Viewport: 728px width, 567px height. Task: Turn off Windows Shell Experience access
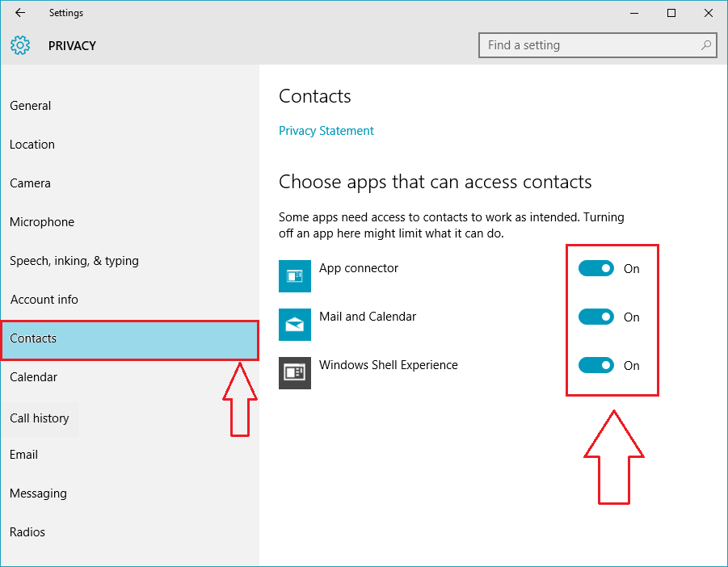point(596,365)
